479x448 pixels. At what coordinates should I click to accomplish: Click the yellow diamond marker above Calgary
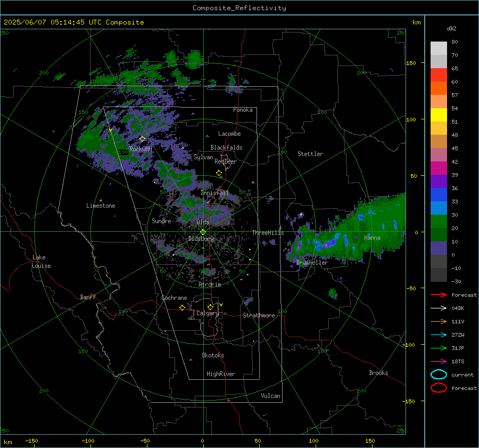[x=210, y=307]
